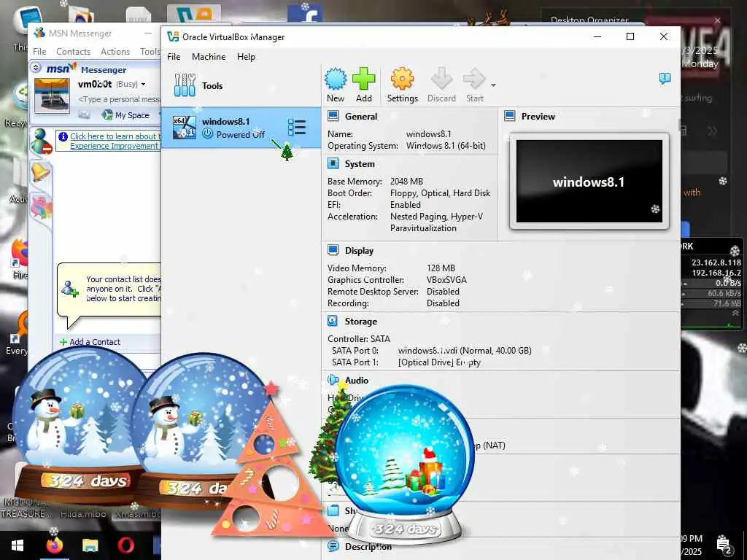Select the windows8.1 virtual machine entry
The width and height of the screenshot is (747, 560).
tap(241, 128)
